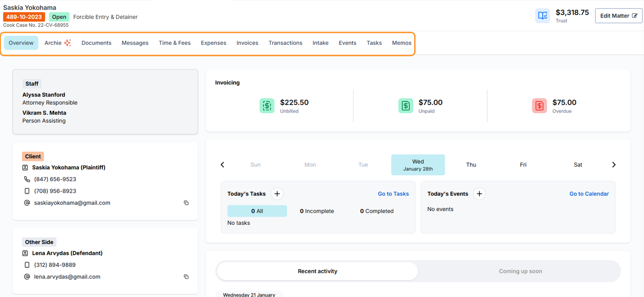This screenshot has height=297, width=644.
Task: Click the green Unbilled dollar icon
Action: click(267, 106)
